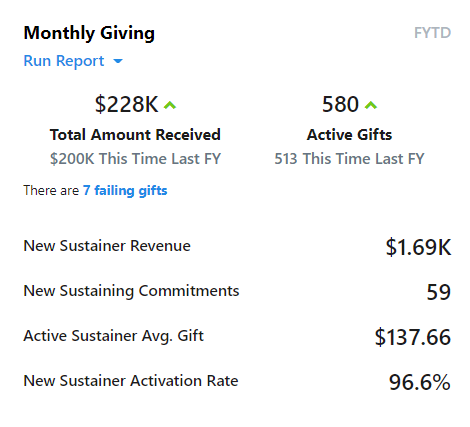
Task: Select the Active Gifts label
Action: (x=349, y=135)
